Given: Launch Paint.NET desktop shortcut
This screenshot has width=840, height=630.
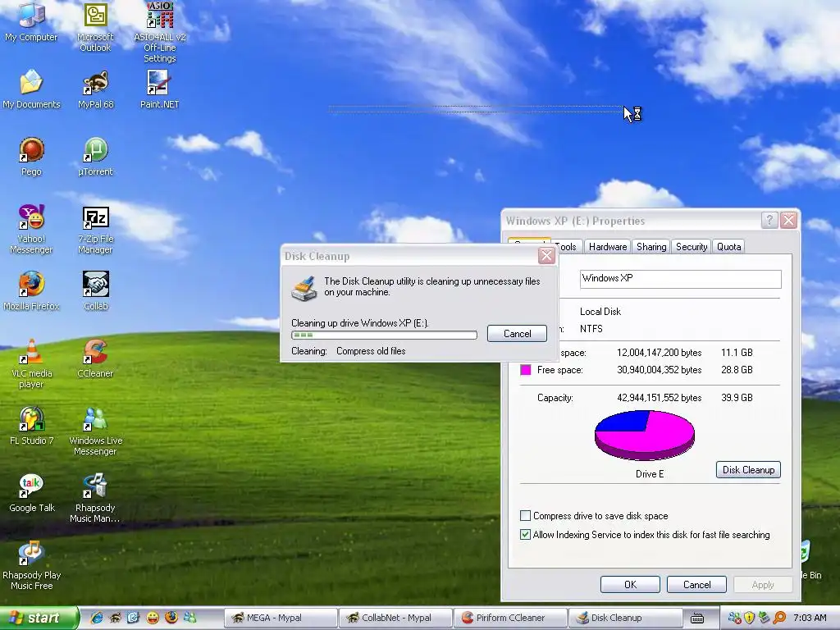Looking at the screenshot, I should (160, 89).
